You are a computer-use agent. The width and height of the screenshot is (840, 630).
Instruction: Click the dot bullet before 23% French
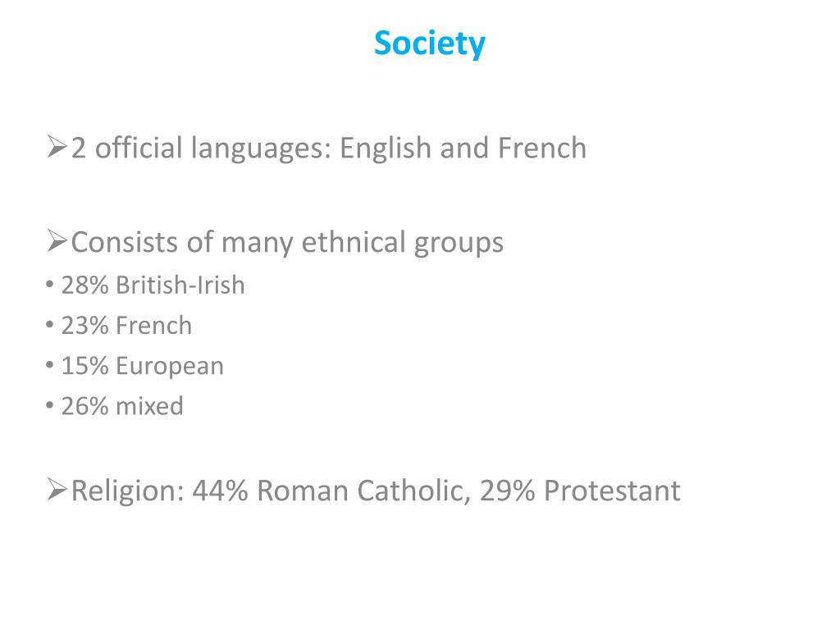pyautogui.click(x=50, y=325)
